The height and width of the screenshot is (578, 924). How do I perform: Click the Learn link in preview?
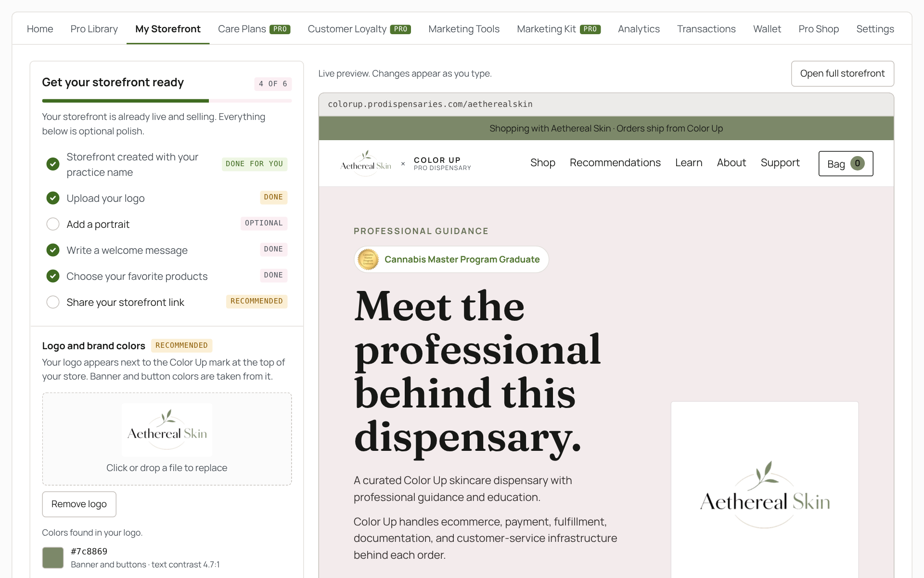point(689,163)
